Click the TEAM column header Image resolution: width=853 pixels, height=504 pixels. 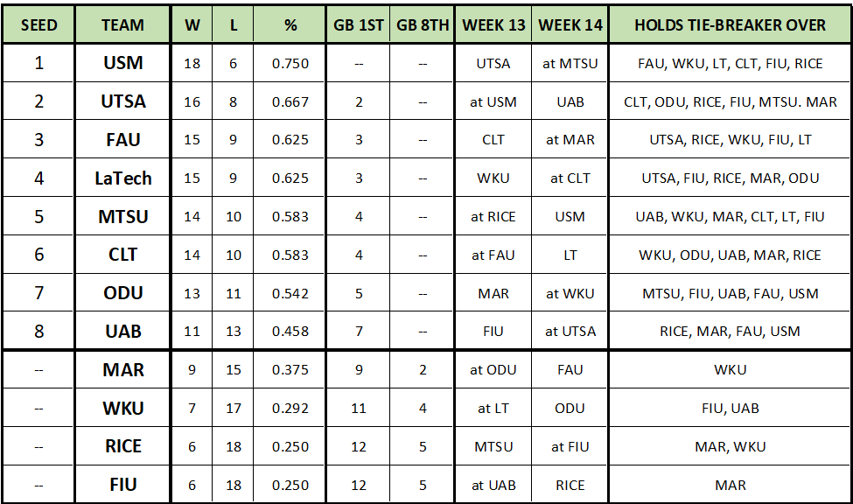point(122,25)
